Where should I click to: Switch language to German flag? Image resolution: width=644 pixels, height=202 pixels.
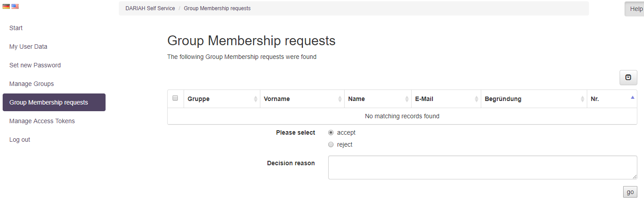pyautogui.click(x=6, y=6)
